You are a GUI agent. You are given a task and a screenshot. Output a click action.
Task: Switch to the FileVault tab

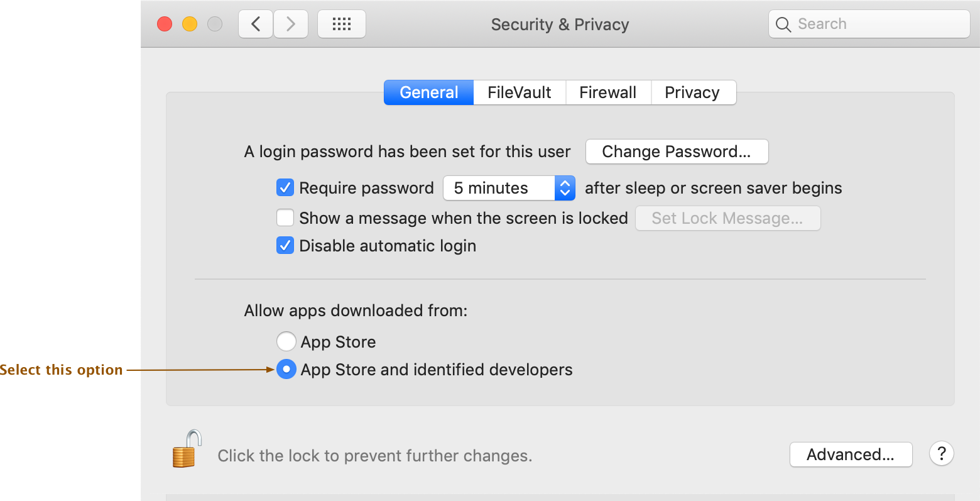click(x=520, y=92)
